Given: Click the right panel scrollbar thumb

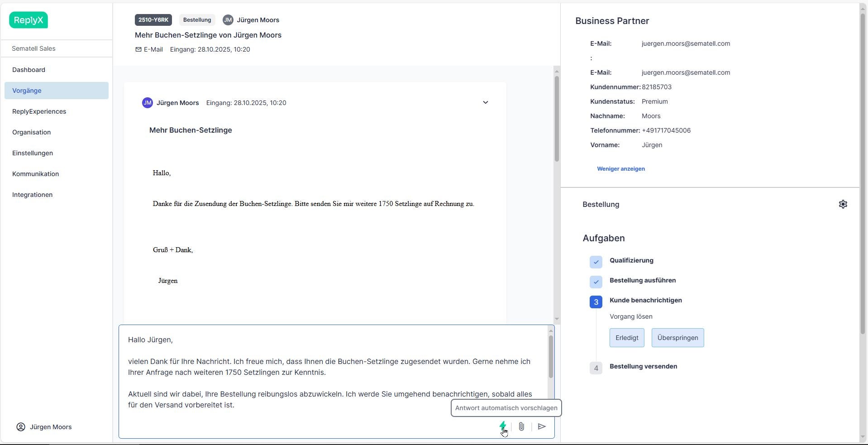Looking at the screenshot, I should click(863, 174).
